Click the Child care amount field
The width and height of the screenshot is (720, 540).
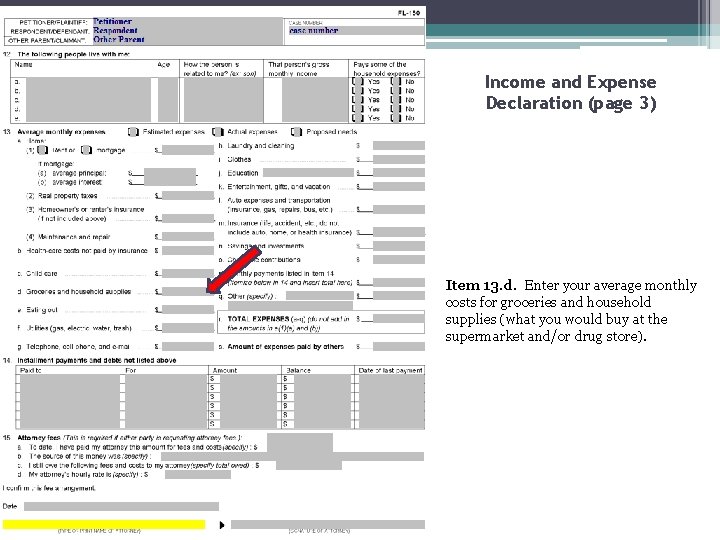click(188, 273)
